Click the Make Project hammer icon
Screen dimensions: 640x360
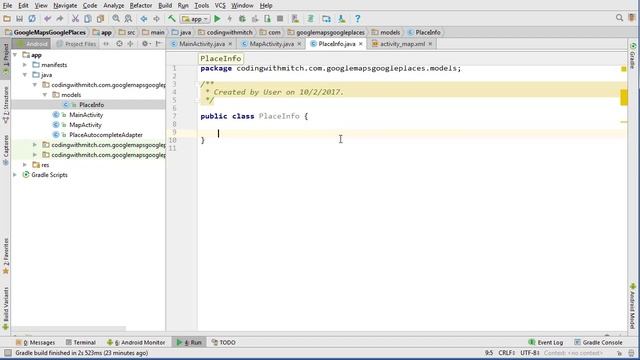(172, 19)
